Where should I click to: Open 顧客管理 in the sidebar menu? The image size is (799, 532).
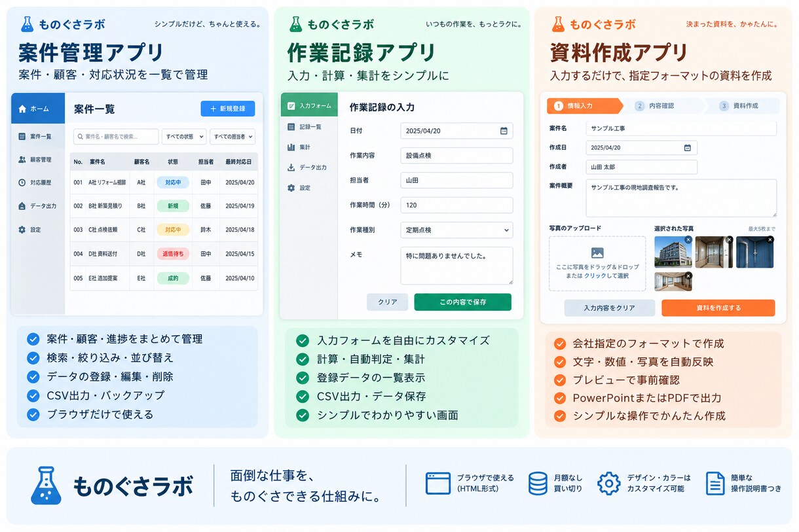click(38, 159)
